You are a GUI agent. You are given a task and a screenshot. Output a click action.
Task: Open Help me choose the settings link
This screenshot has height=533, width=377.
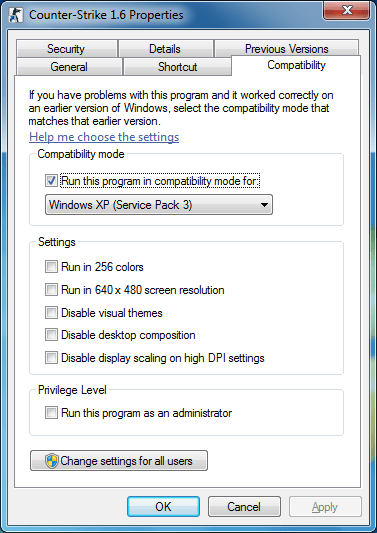[x=104, y=137]
